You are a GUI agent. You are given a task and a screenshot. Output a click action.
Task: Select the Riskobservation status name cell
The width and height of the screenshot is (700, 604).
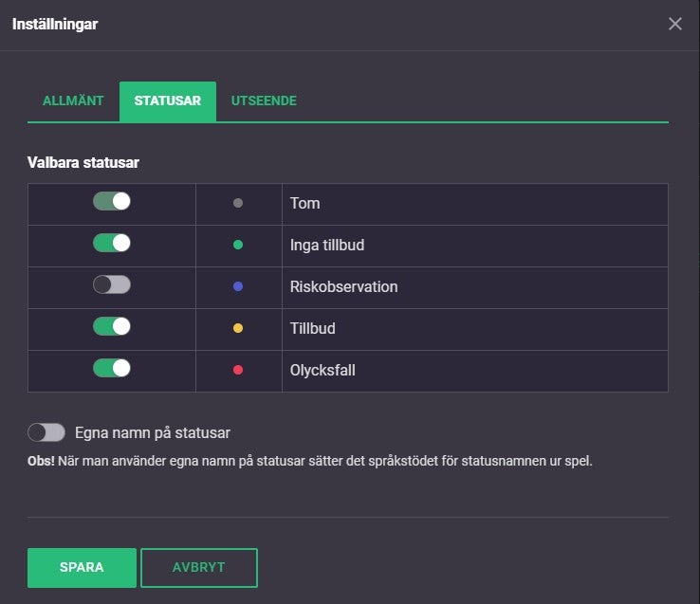tap(474, 286)
